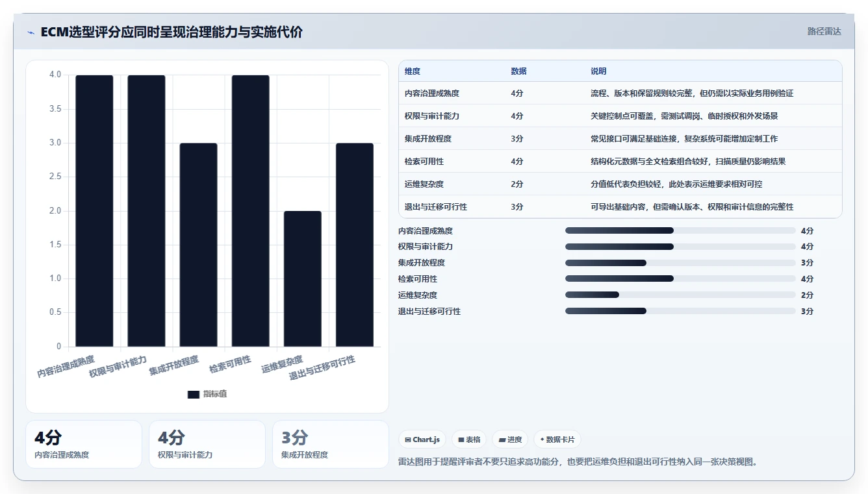Image resolution: width=868 pixels, height=494 pixels.
Task: Open the 3分 集成开放程度 data card
Action: [331, 445]
